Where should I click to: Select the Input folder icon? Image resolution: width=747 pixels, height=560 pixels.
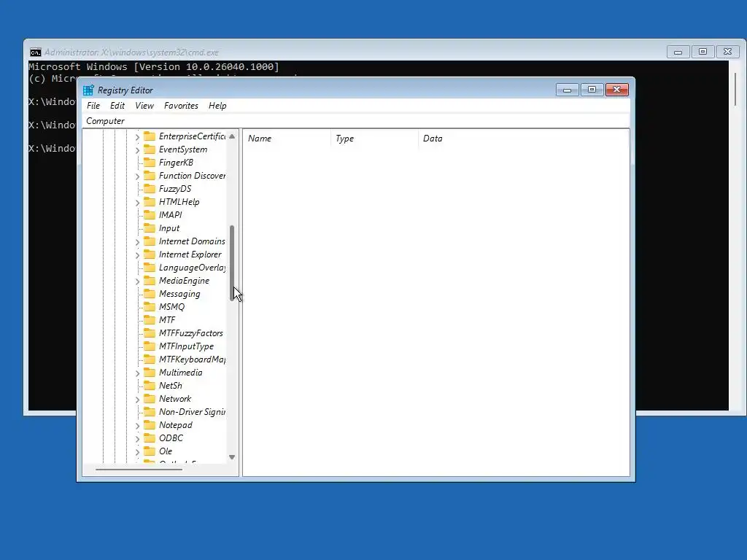click(x=150, y=228)
